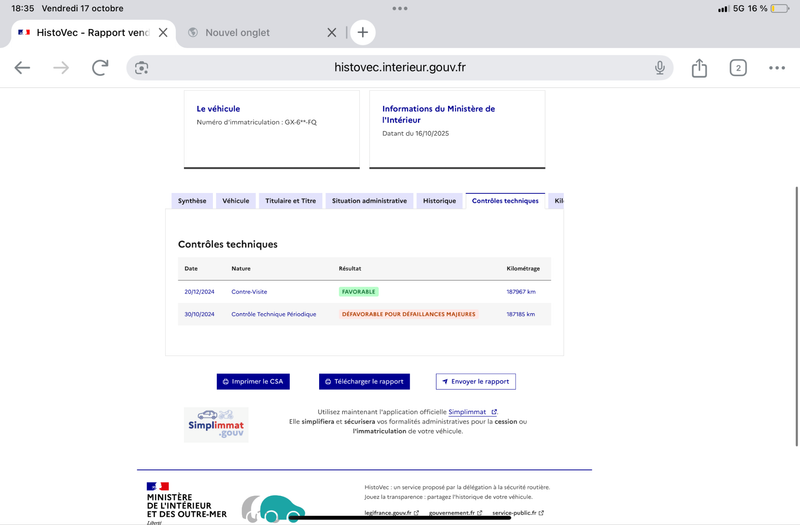Viewport: 800px width, 525px height.
Task: Close the Nouvel onglet tab
Action: click(x=332, y=32)
